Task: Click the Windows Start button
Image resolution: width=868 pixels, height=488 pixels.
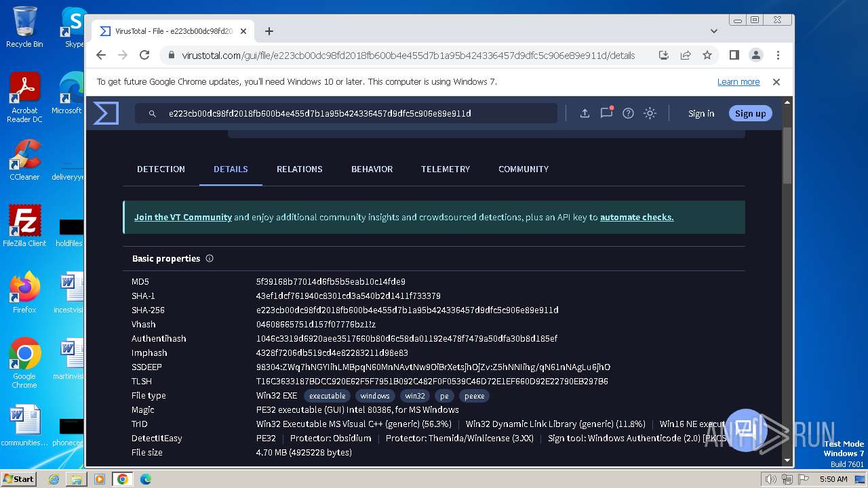Action: pyautogui.click(x=18, y=479)
